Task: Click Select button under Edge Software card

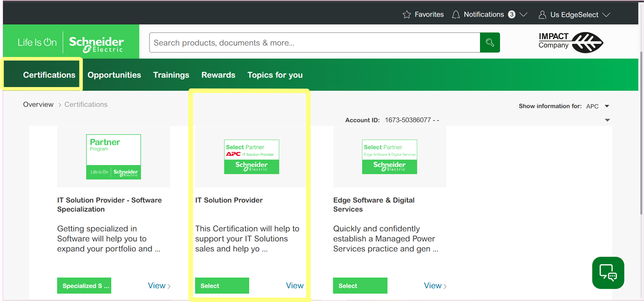Action: (360, 286)
